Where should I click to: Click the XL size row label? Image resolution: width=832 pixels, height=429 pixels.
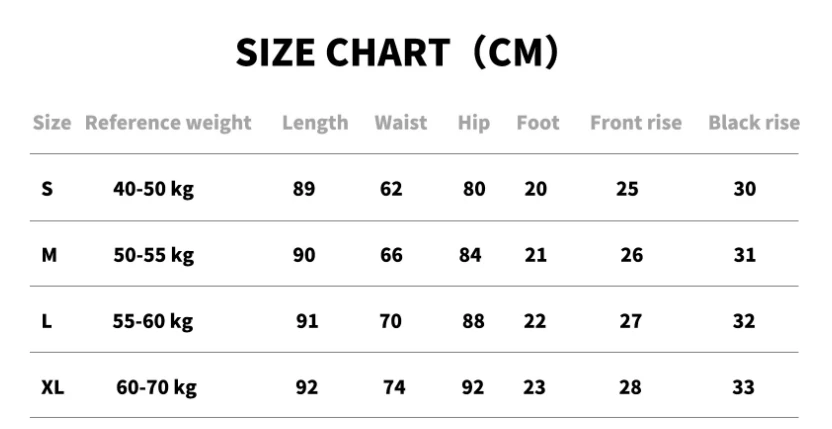[x=52, y=387]
